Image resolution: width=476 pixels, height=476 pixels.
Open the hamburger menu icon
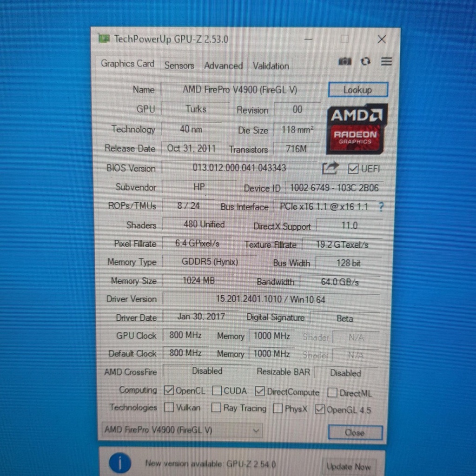tap(386, 62)
